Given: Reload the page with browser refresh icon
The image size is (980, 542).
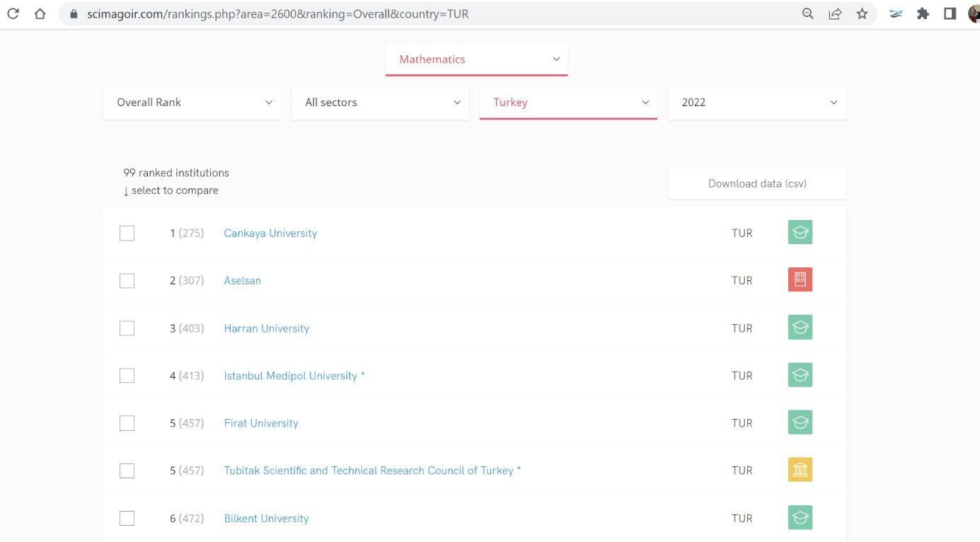Looking at the screenshot, I should point(13,13).
